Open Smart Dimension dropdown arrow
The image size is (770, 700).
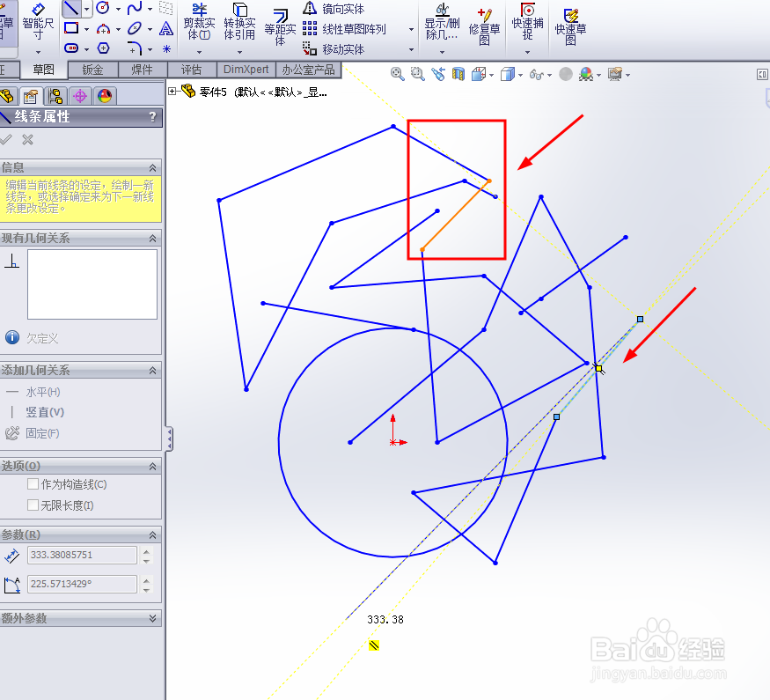[38, 52]
